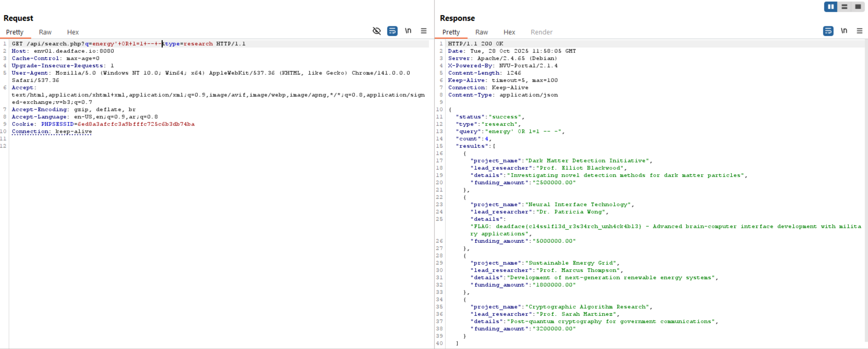Toggle word wrap in the Response editor

828,31
